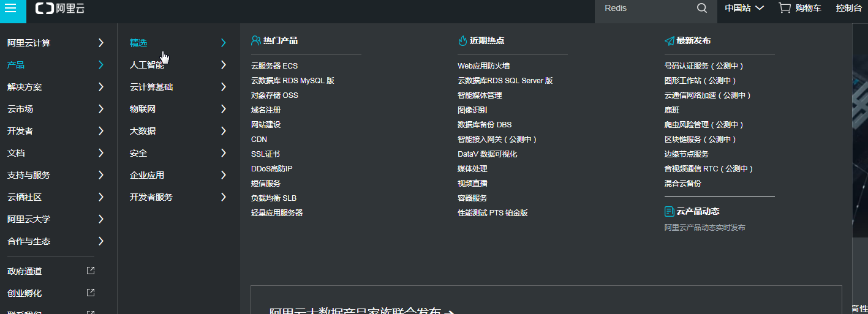Click the Aliyun logo
The width and height of the screenshot is (868, 314).
coord(60,9)
